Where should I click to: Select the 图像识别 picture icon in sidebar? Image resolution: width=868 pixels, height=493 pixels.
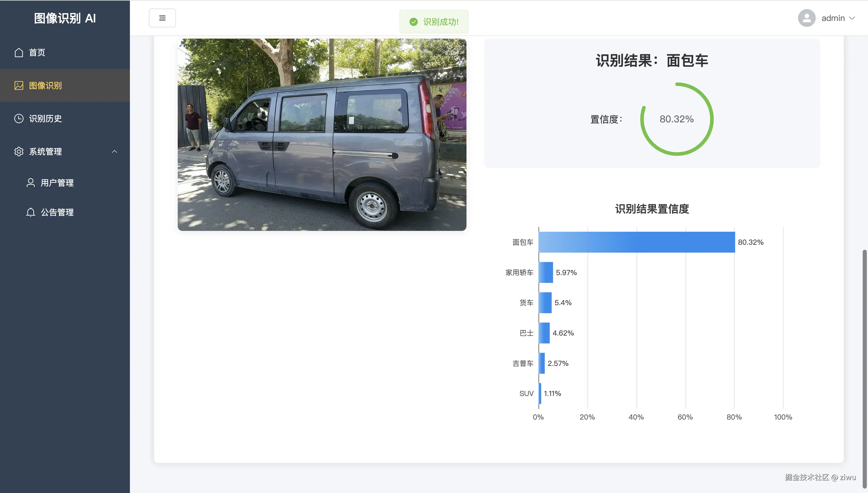(x=19, y=86)
